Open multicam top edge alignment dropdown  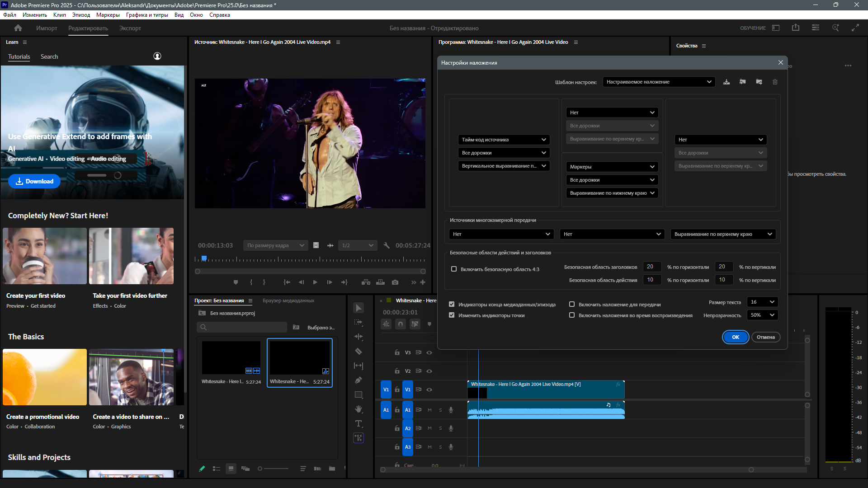[x=723, y=235]
